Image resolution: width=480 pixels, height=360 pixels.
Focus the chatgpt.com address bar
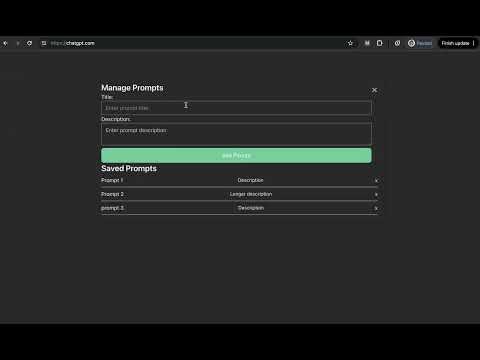pos(193,43)
